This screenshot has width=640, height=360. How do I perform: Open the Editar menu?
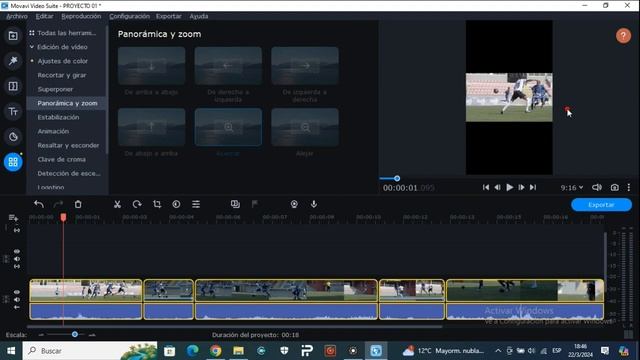(44, 16)
